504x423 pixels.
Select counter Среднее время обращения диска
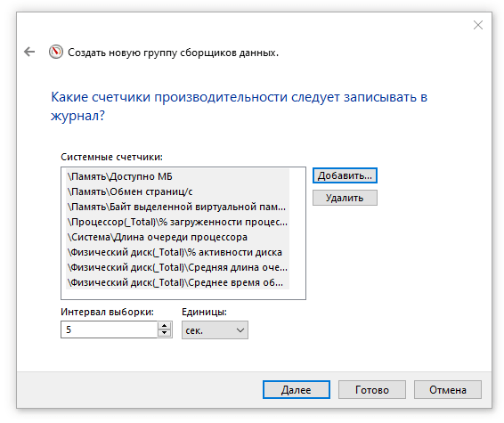[177, 282]
